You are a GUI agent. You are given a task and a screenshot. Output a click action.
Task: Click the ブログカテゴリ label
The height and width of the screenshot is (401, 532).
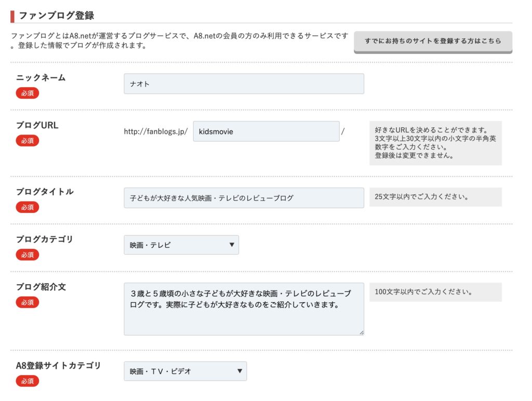45,239
